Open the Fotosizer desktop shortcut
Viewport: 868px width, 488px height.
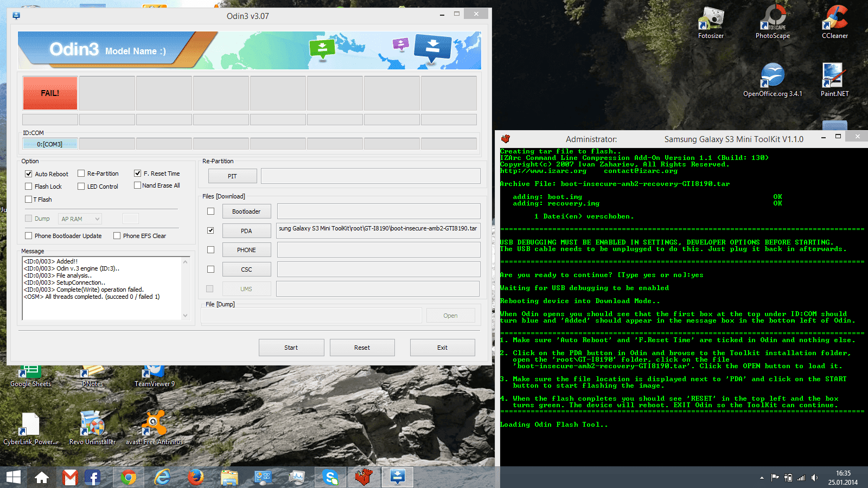pyautogui.click(x=711, y=23)
